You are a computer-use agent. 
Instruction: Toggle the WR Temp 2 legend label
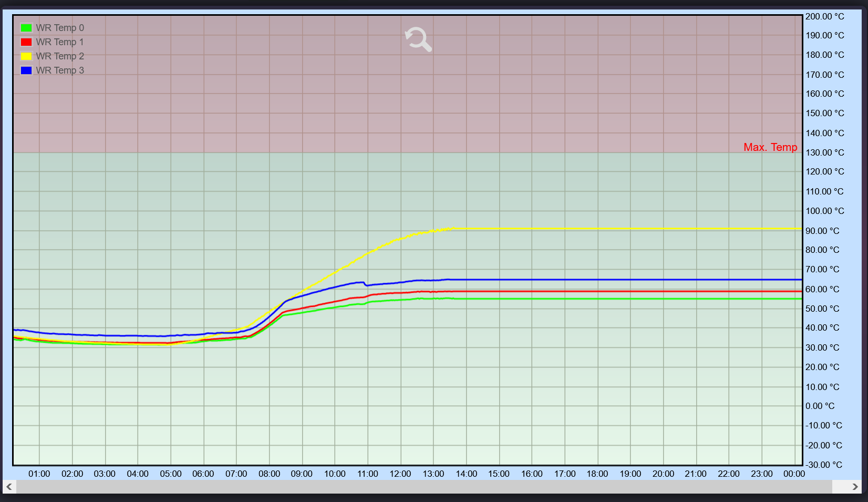(60, 56)
